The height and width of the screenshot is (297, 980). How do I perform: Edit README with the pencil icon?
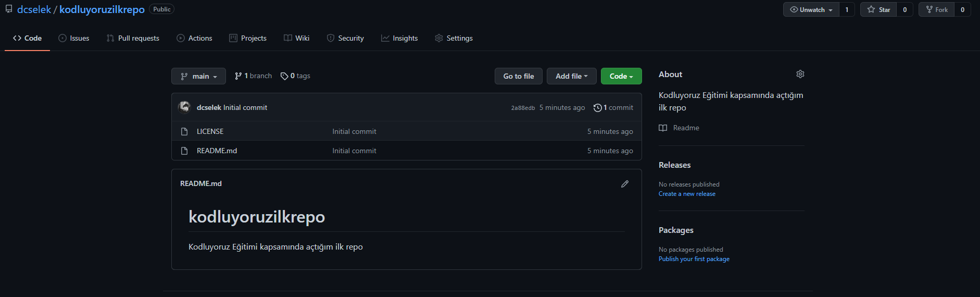(625, 183)
